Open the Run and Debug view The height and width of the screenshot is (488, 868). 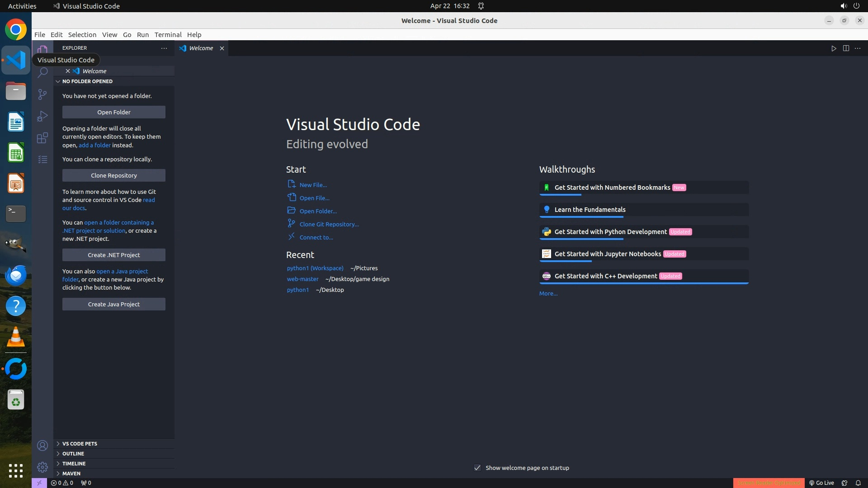42,116
